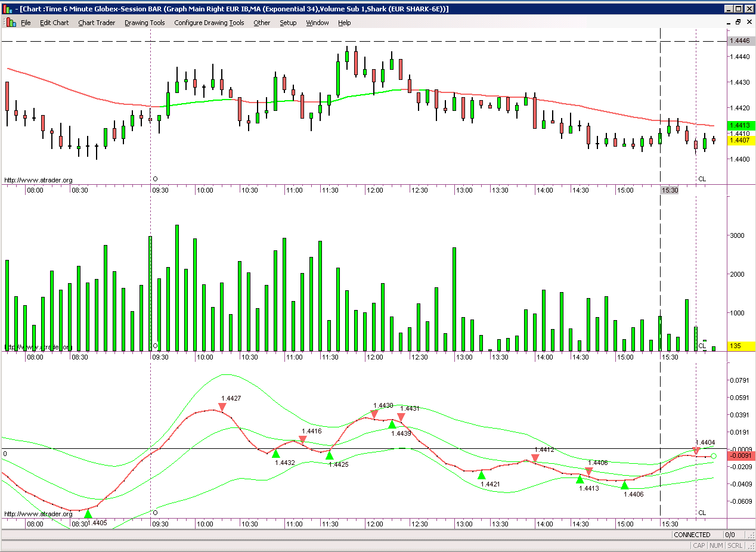Image resolution: width=756 pixels, height=552 pixels.
Task: Click the CONNECTED status bar indicator
Action: pos(692,535)
